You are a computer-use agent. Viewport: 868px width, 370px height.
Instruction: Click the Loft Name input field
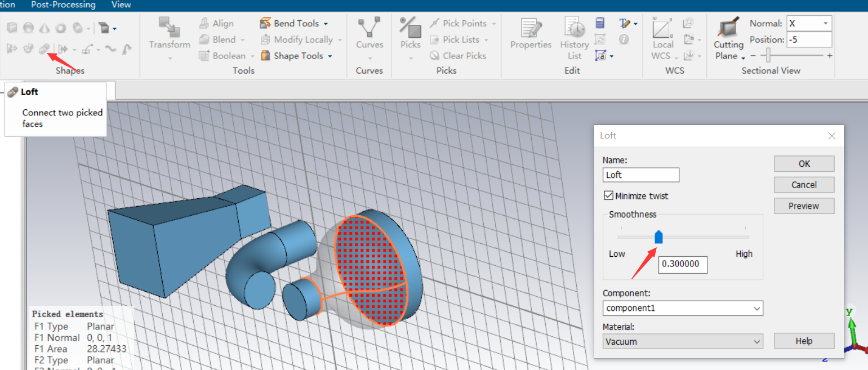click(x=641, y=175)
